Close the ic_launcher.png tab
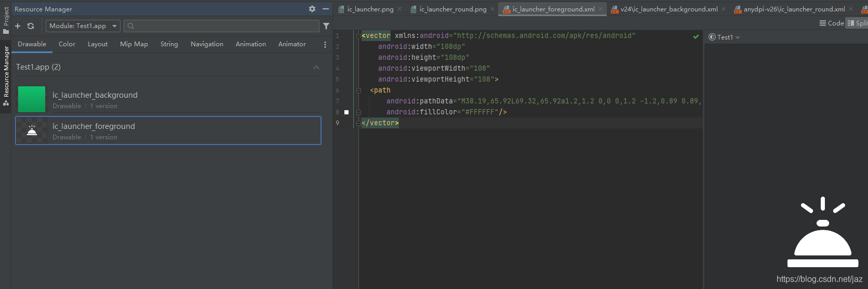The image size is (868, 289). click(399, 9)
